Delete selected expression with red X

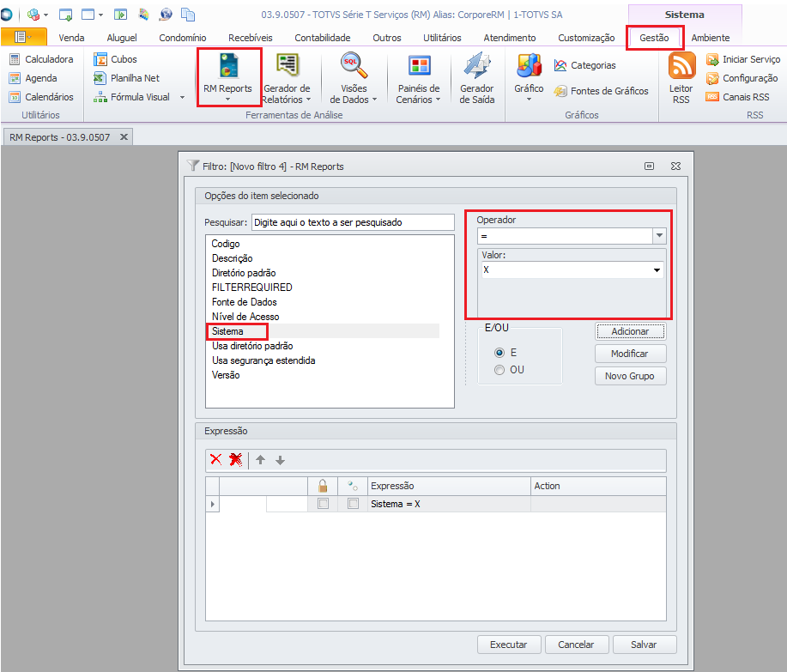pos(215,460)
